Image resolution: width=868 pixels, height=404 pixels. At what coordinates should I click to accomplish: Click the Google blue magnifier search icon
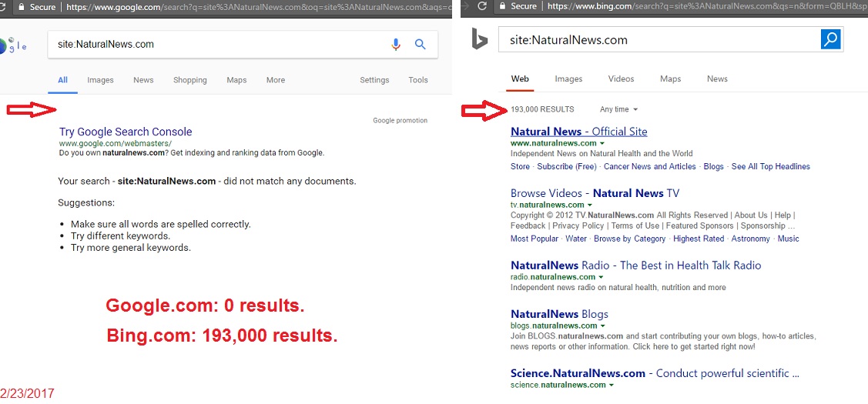pos(421,45)
